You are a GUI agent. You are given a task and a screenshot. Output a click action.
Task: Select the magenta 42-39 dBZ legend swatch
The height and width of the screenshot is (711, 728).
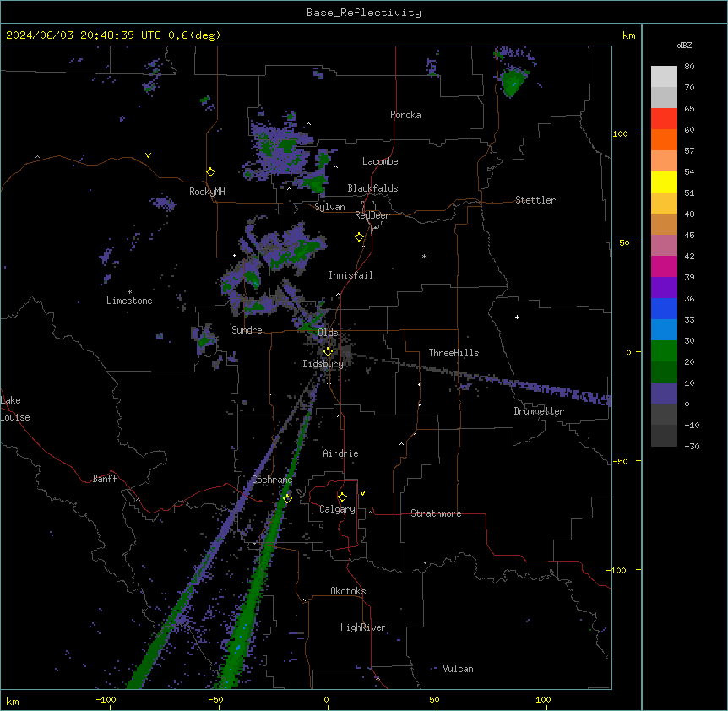coord(664,266)
